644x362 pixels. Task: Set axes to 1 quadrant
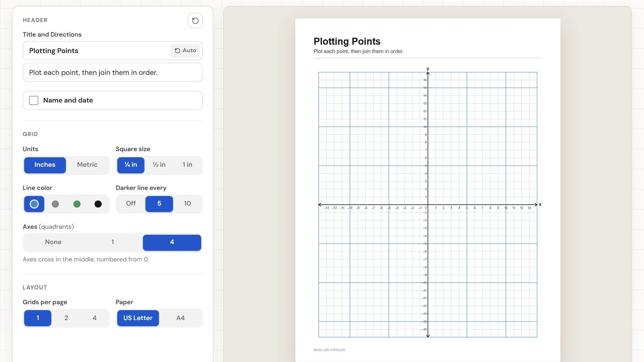pyautogui.click(x=113, y=242)
